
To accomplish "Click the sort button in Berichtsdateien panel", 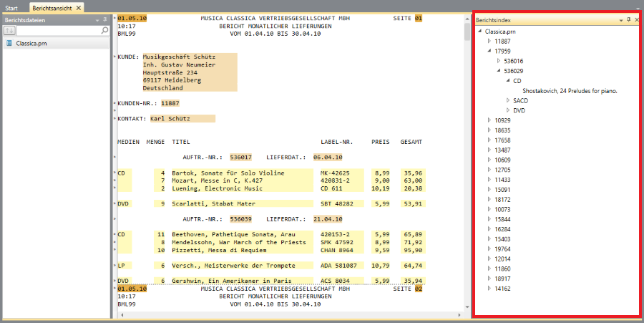I will tap(10, 31).
